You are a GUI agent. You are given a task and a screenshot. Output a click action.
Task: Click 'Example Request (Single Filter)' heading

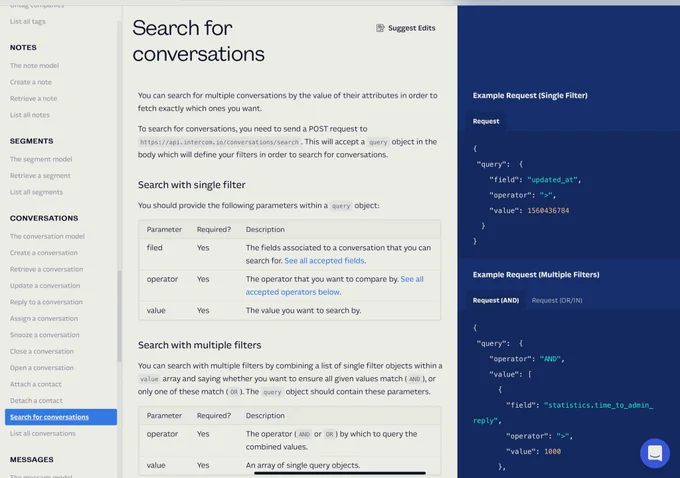(x=530, y=96)
